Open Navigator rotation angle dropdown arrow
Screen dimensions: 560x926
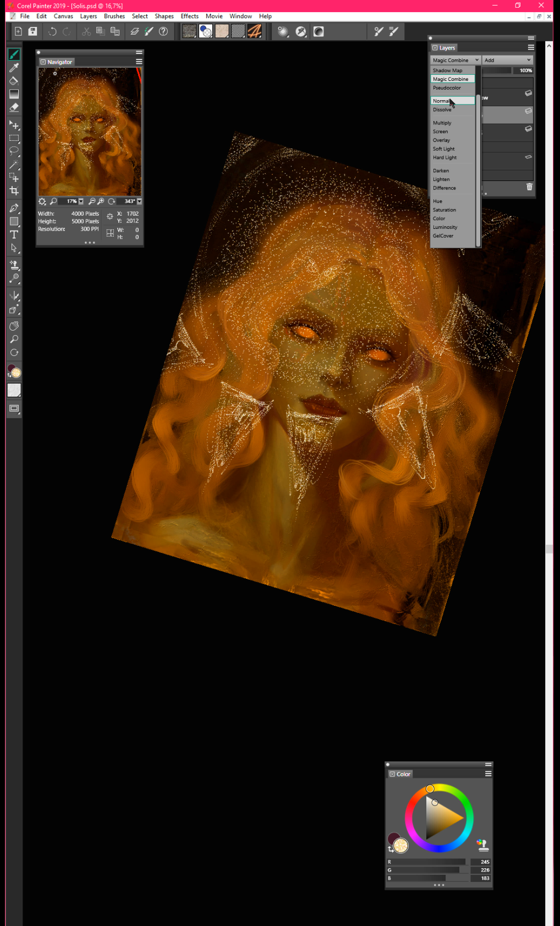(139, 201)
